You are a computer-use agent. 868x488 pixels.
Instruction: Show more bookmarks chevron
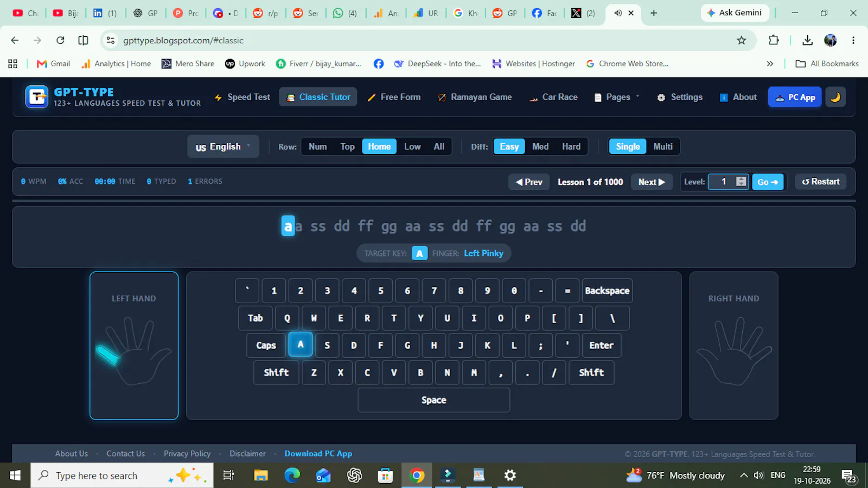click(x=770, y=64)
